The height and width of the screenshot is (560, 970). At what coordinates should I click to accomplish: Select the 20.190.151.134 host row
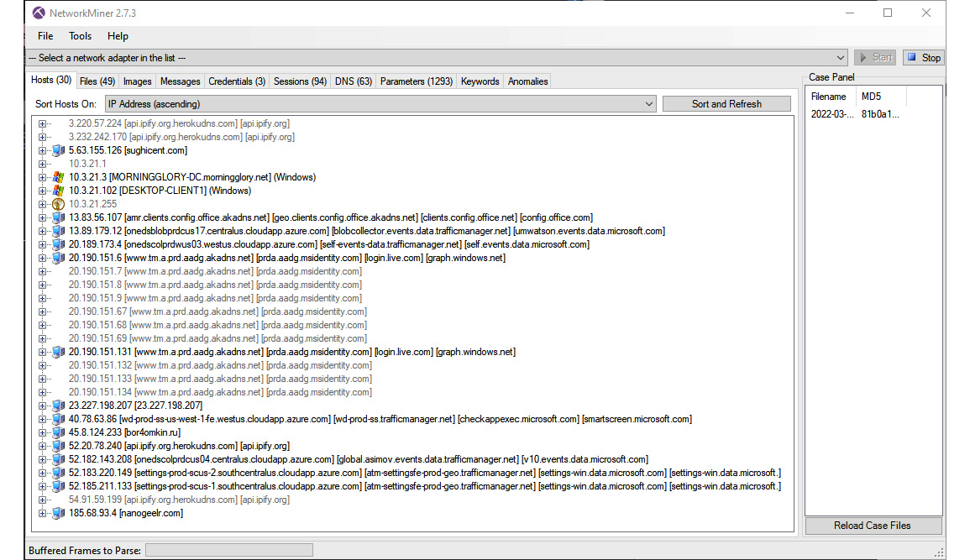[220, 392]
